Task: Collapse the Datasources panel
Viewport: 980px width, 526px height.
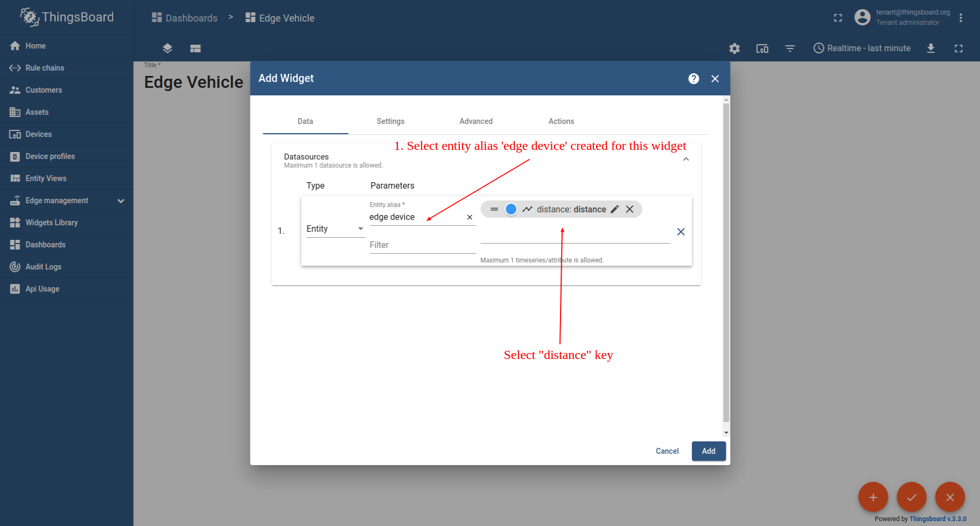Action: 686,160
